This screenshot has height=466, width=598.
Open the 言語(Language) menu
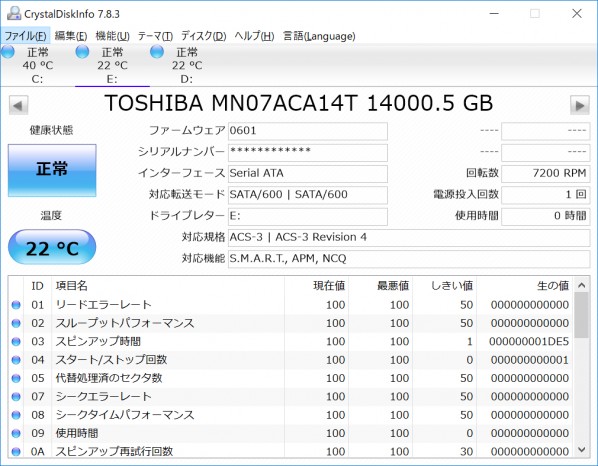coord(319,36)
